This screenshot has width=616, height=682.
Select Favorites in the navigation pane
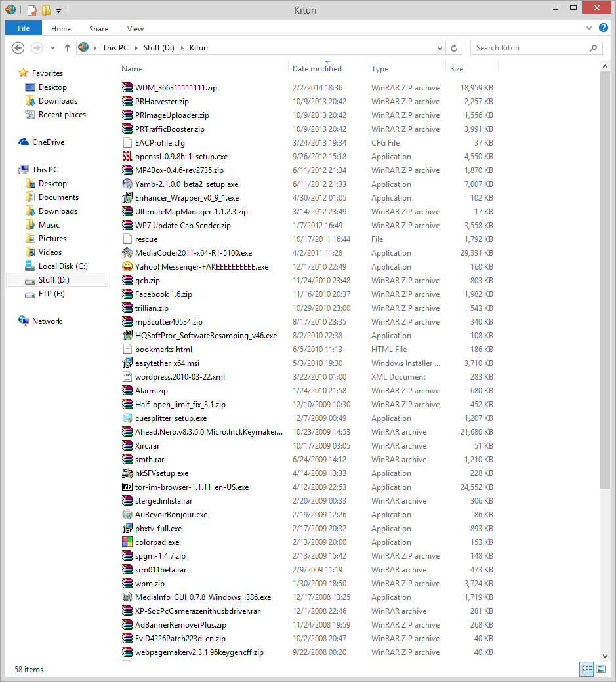47,73
